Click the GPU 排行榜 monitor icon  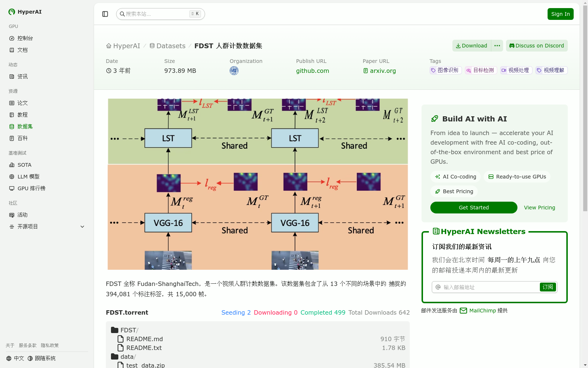point(12,188)
